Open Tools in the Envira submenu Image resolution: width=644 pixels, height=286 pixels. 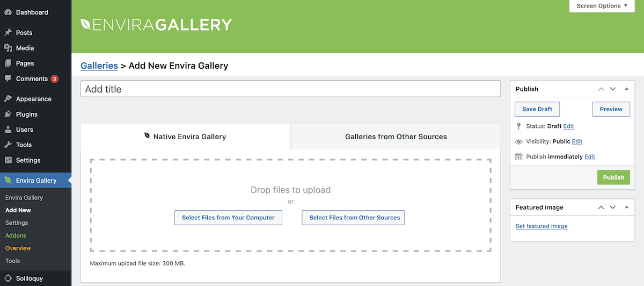[x=12, y=261]
